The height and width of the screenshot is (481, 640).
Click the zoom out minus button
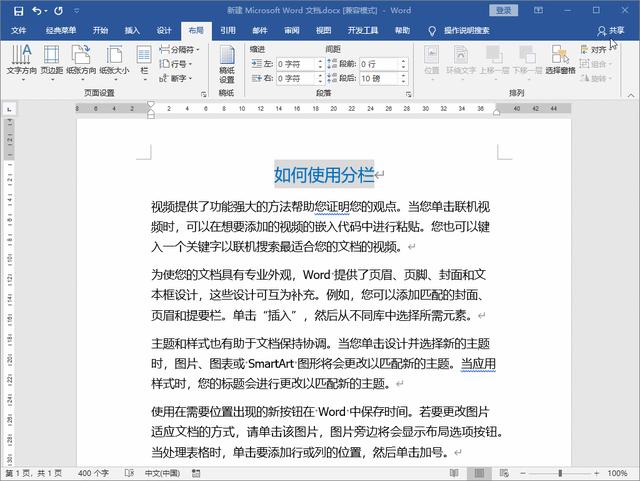(523, 473)
